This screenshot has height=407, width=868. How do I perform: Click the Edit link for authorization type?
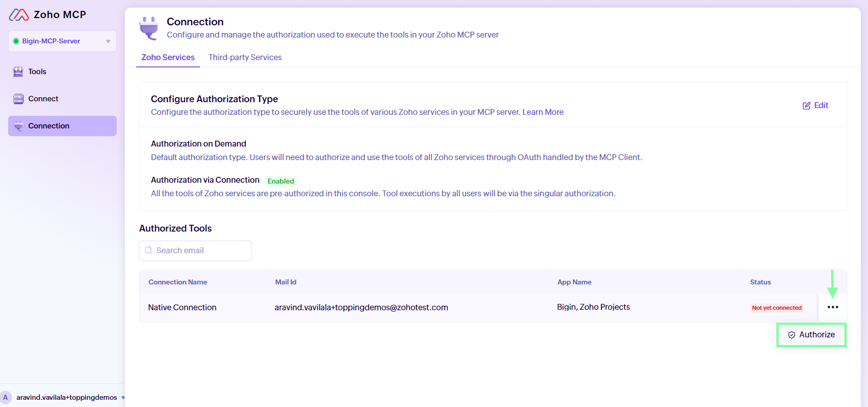tap(816, 106)
